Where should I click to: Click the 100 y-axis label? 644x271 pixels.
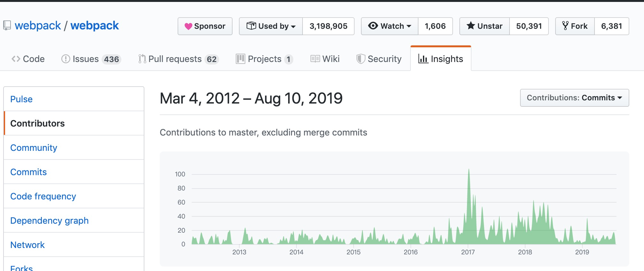coord(180,174)
